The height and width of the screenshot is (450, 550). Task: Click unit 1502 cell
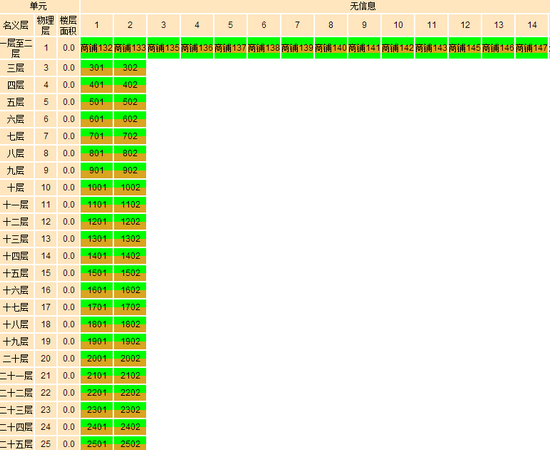[130, 273]
